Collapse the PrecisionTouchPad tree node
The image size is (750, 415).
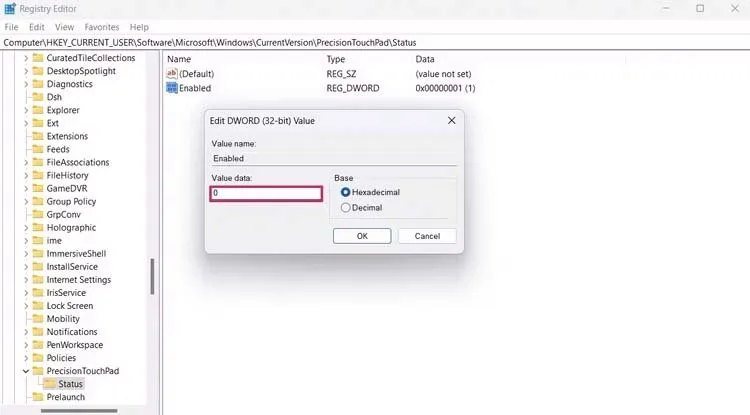click(26, 371)
